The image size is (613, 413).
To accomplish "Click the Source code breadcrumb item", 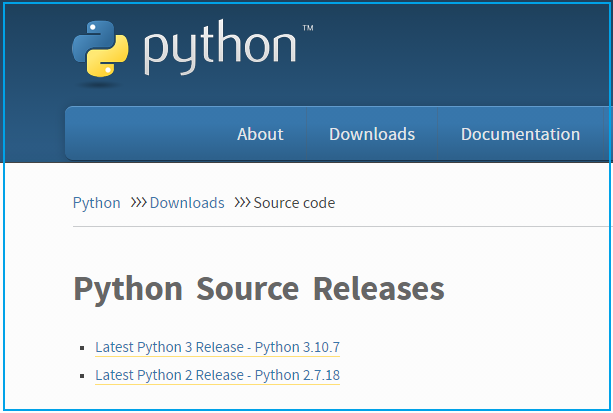I will [294, 203].
